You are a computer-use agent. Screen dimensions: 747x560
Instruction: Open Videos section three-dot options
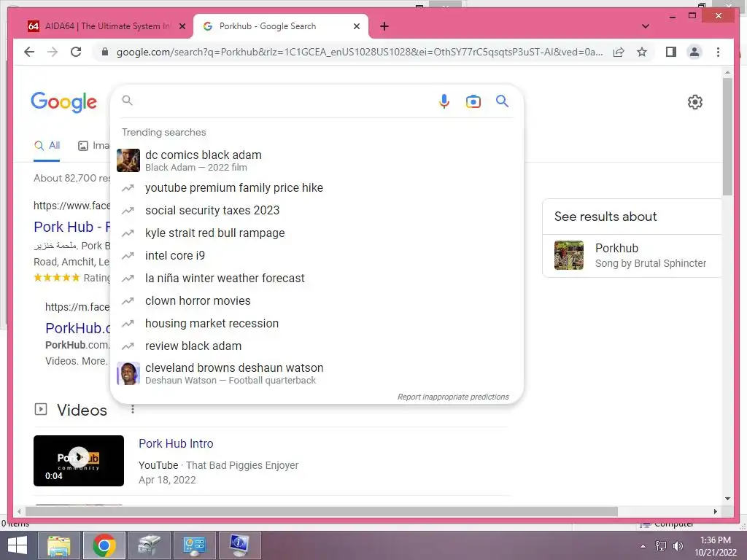point(133,410)
